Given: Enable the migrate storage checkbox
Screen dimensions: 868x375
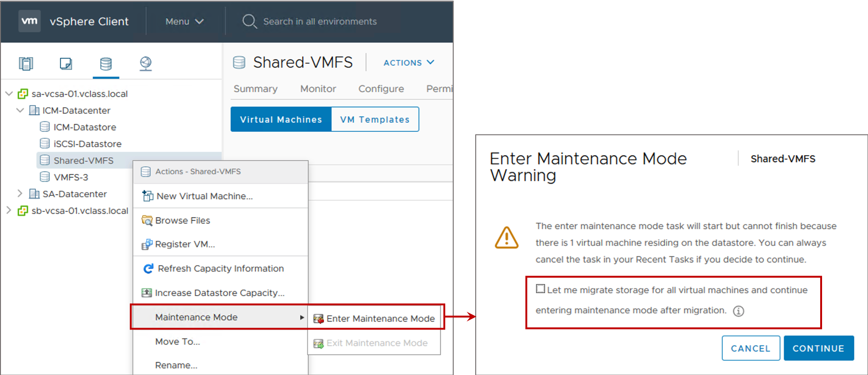Looking at the screenshot, I should tap(540, 289).
